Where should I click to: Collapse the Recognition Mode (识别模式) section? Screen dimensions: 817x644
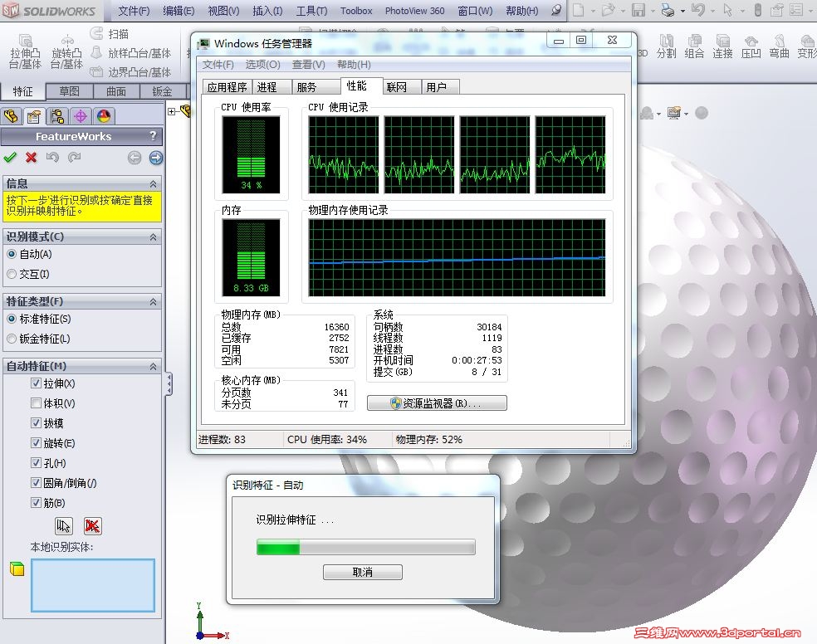[153, 237]
